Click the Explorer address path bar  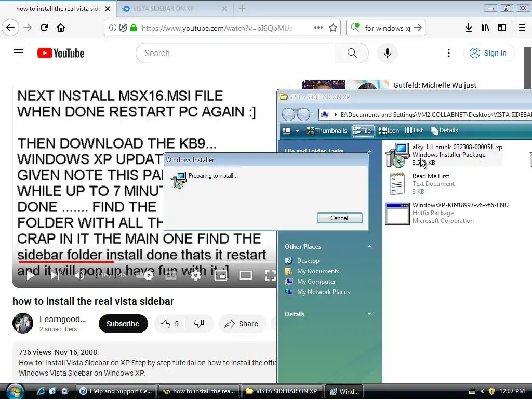click(x=425, y=115)
